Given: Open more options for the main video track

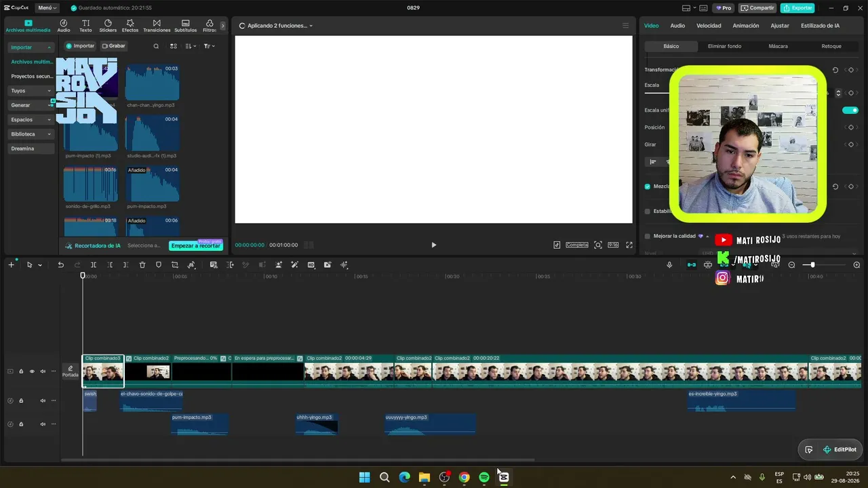Looking at the screenshot, I should coord(54,371).
